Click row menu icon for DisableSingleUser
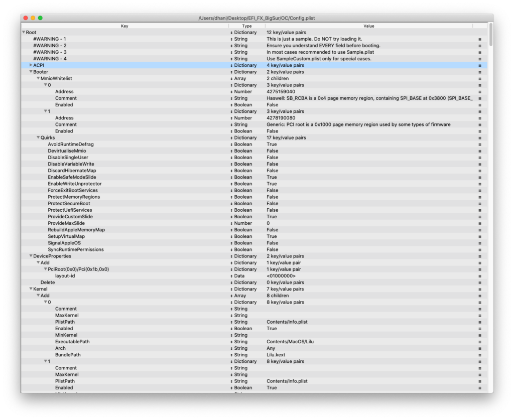The width and height of the screenshot is (514, 420). (x=479, y=158)
